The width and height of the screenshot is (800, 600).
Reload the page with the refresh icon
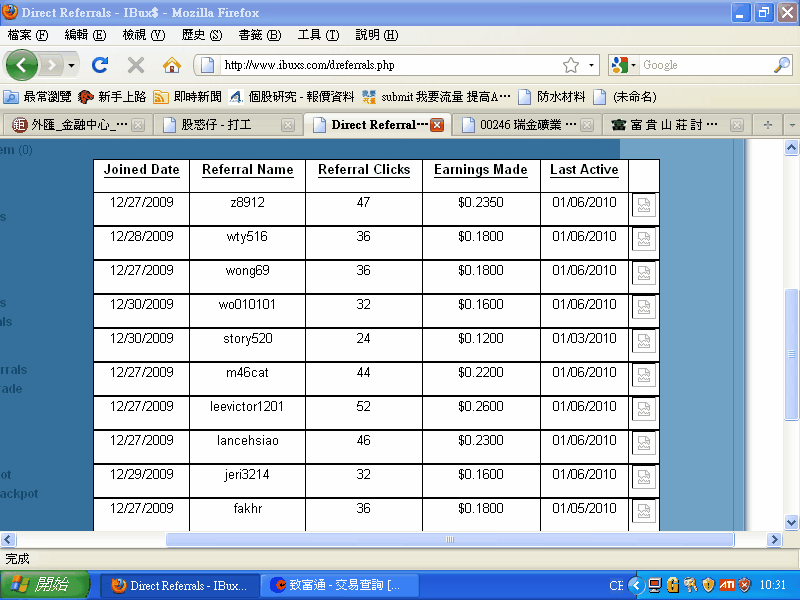point(100,65)
